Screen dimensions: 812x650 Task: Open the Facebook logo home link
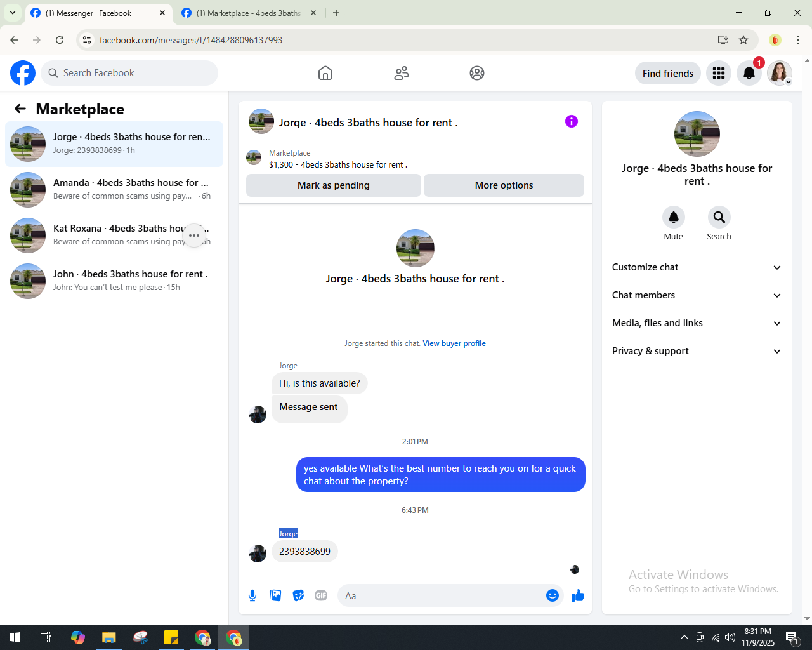(23, 73)
